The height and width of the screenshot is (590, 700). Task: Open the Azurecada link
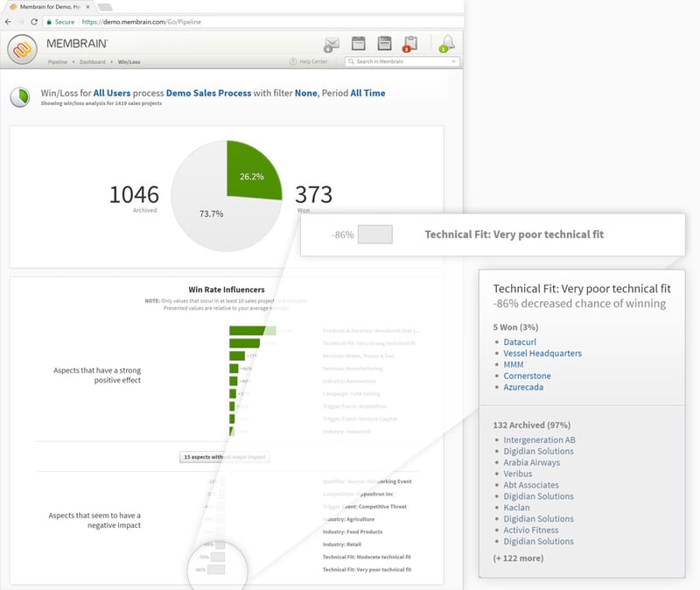point(523,387)
